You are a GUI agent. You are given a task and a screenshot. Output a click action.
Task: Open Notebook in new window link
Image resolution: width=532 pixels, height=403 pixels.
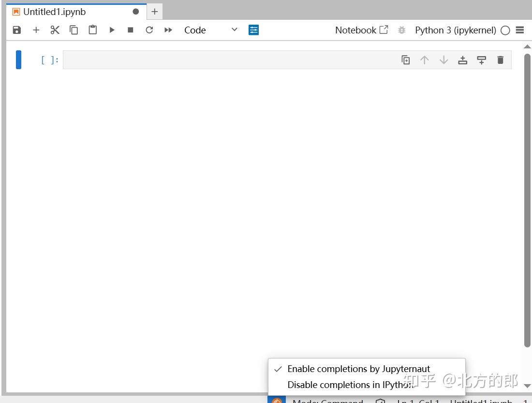[362, 30]
